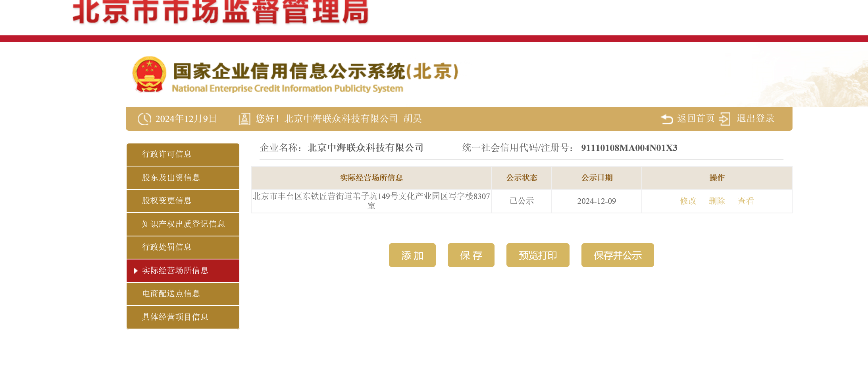Click the 北京市市场监督管理局 banner heading
This screenshot has width=868, height=389.
tap(220, 12)
